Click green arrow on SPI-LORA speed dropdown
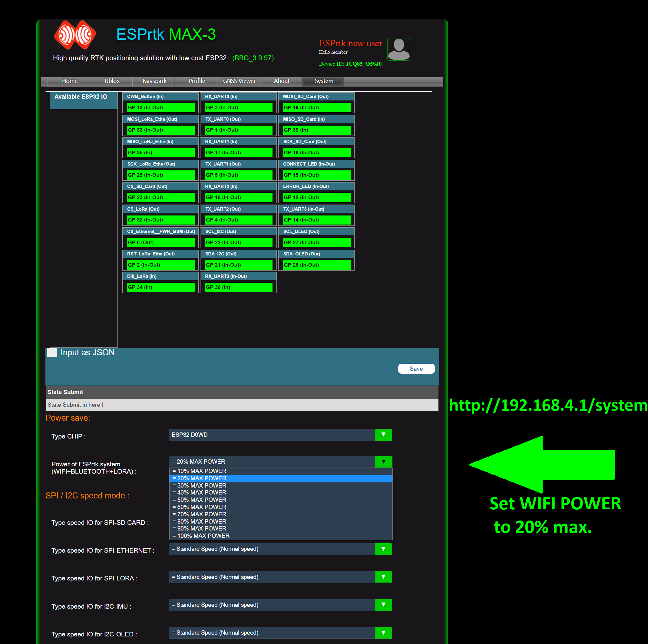This screenshot has height=644, width=648. [x=383, y=577]
